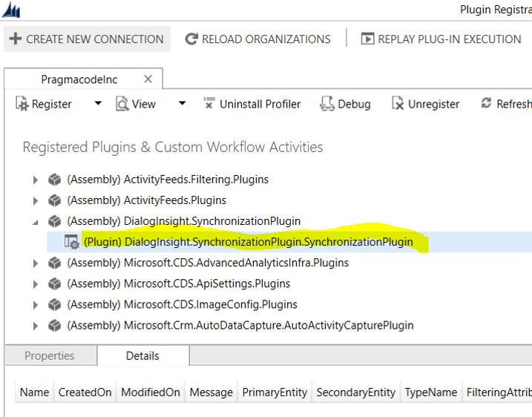Click the AutoActivityCapturePlugin assembly cube icon
Viewport: 532px width, 417px height.
click(54, 326)
